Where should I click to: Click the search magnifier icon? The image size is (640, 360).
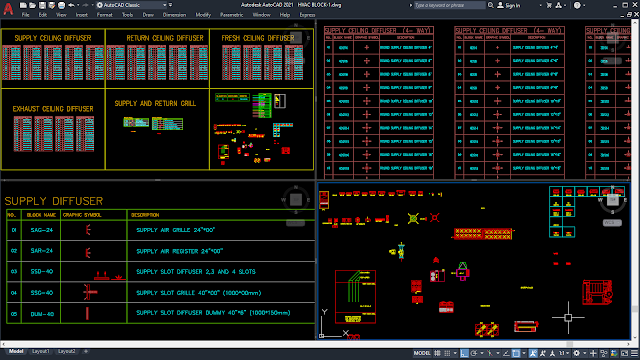click(491, 5)
